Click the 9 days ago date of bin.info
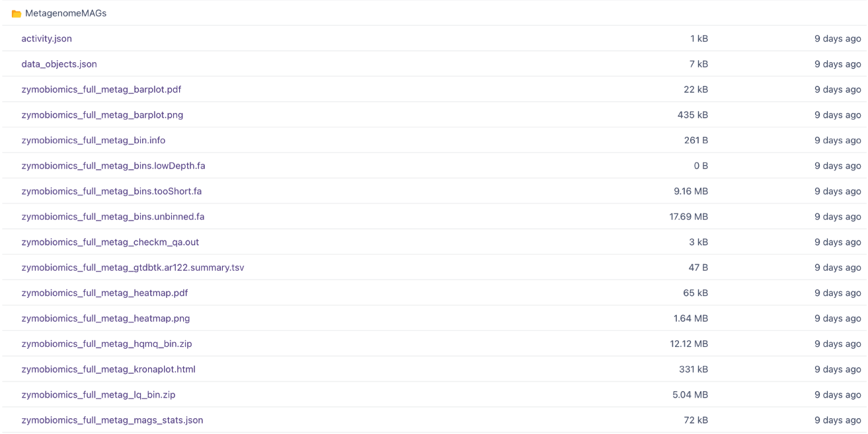This screenshot has height=434, width=868. click(x=838, y=141)
